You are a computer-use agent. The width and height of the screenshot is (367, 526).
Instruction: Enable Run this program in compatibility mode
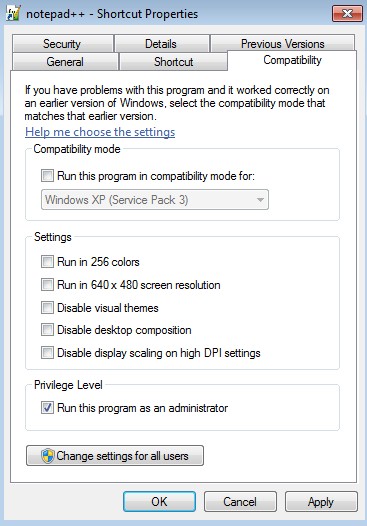pos(47,176)
